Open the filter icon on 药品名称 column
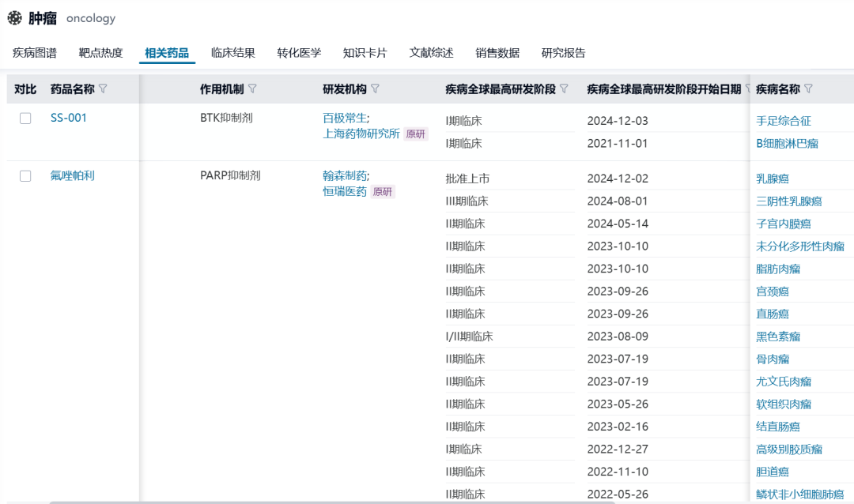This screenshot has width=854, height=504. click(104, 89)
